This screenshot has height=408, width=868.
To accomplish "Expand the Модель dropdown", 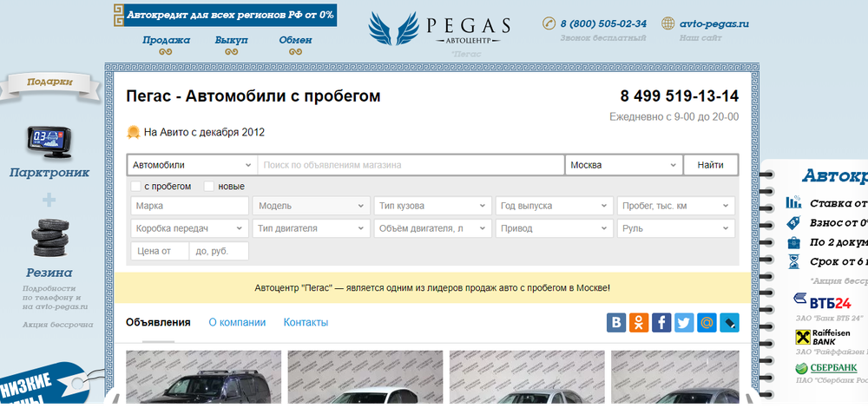I will point(311,206).
